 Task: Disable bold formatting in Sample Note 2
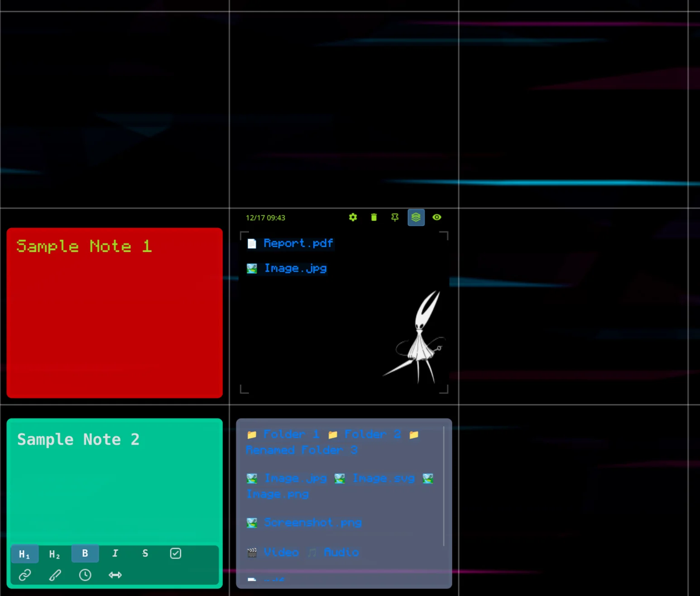click(85, 553)
